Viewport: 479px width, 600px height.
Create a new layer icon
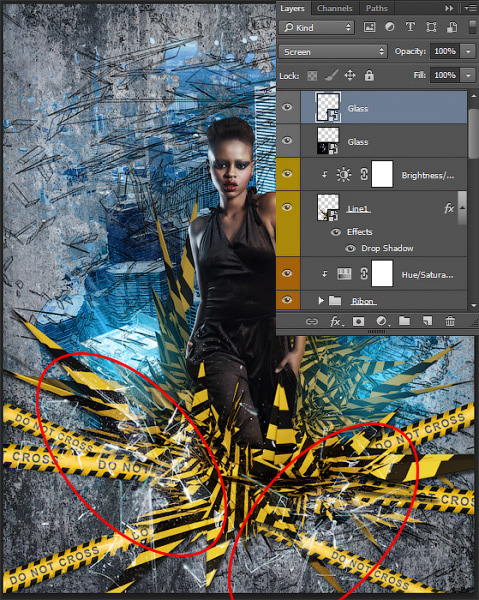427,321
